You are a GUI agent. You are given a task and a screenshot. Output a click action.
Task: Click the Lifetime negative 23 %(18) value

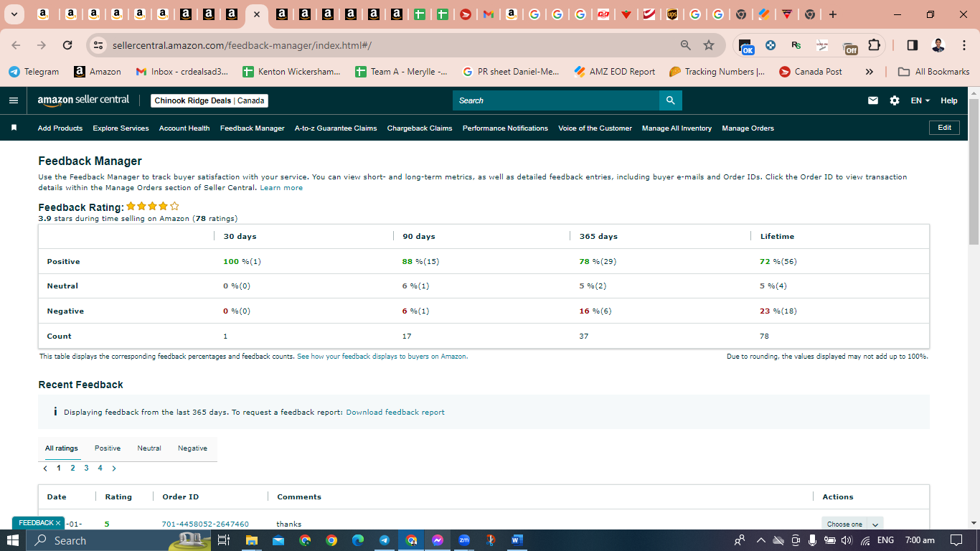click(x=778, y=311)
